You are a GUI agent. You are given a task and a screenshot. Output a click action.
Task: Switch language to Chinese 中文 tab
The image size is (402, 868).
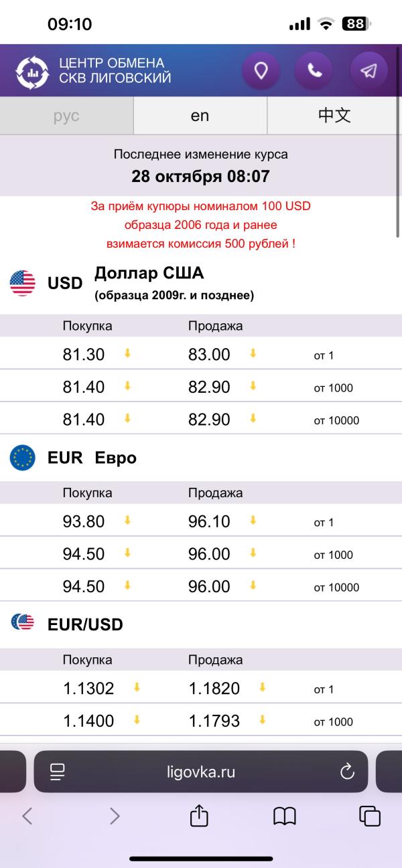tap(334, 116)
